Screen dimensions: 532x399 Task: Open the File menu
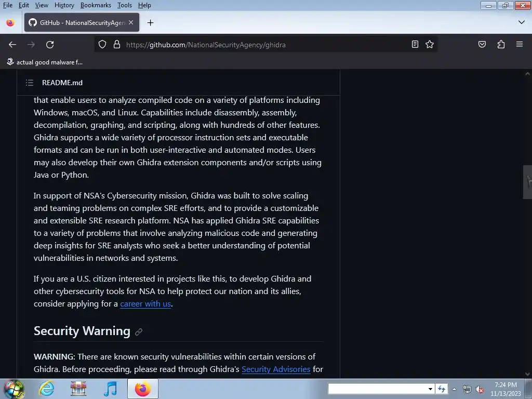point(8,5)
